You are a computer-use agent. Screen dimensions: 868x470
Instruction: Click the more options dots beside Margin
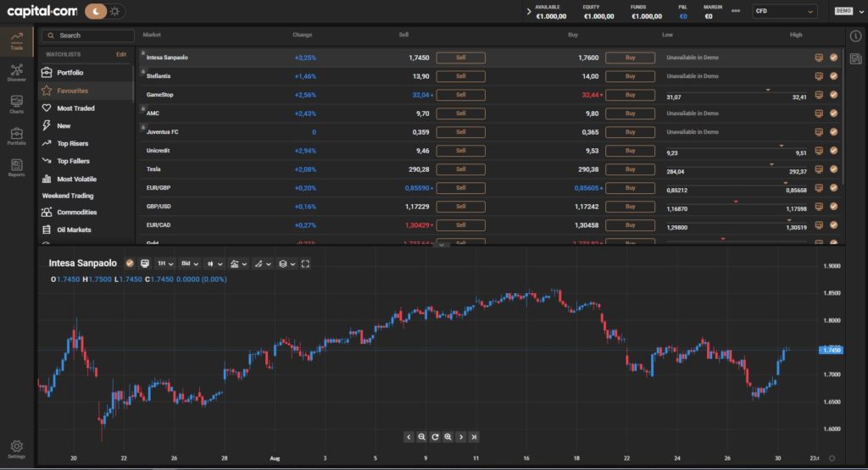pyautogui.click(x=736, y=11)
